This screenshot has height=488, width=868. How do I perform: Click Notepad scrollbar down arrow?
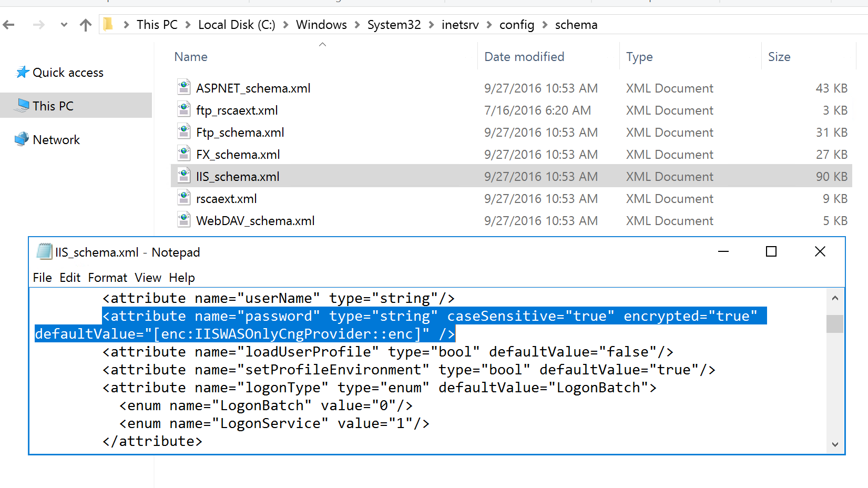click(x=835, y=444)
